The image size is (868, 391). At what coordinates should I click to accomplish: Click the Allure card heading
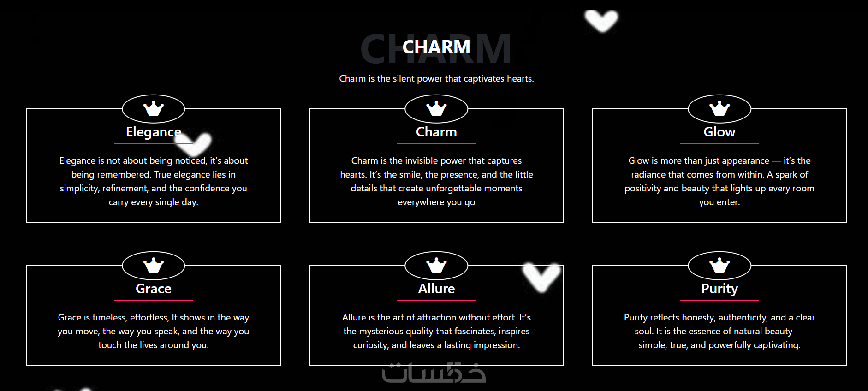click(x=436, y=289)
